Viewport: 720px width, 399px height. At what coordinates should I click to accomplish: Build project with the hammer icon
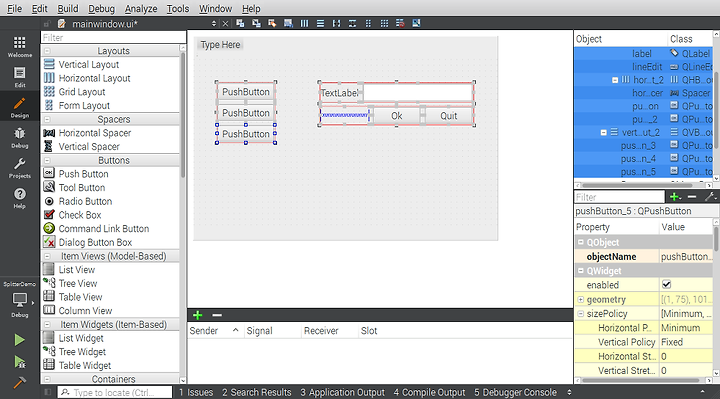[x=19, y=382]
